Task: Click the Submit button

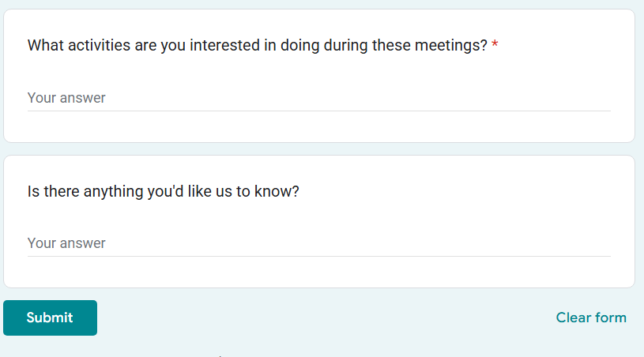Action: click(50, 318)
